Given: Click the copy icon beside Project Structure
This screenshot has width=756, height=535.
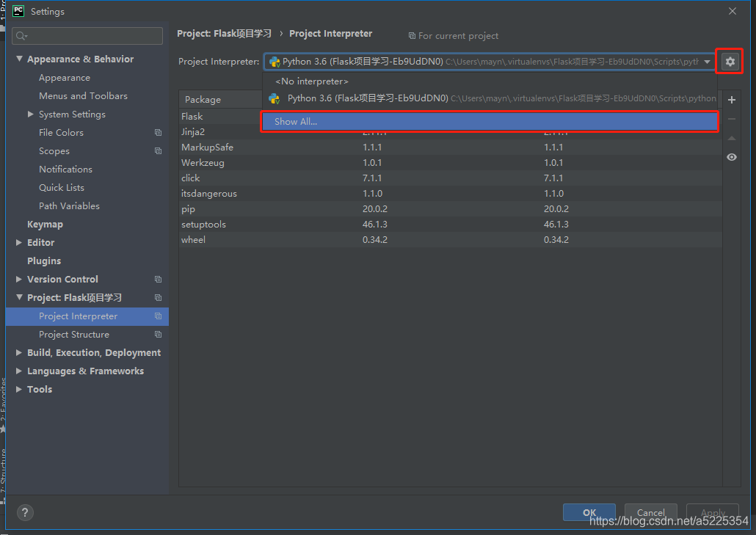Looking at the screenshot, I should pyautogui.click(x=158, y=335).
